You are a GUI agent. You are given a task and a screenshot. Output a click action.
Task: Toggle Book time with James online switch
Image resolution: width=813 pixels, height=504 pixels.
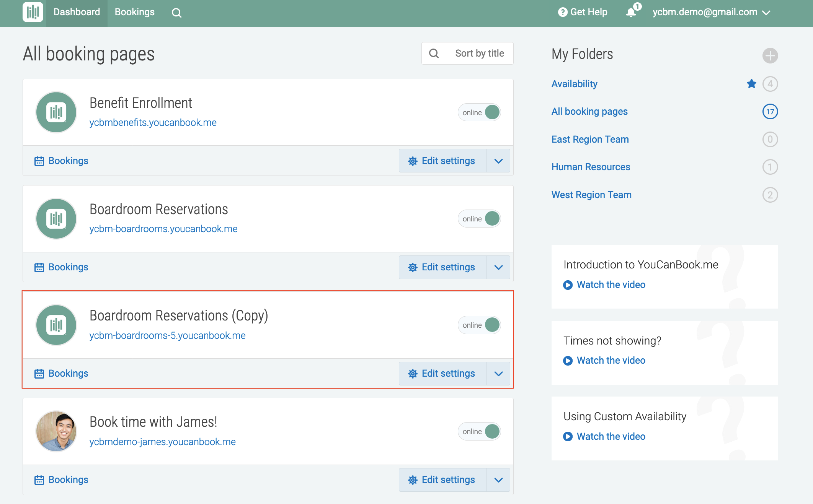(479, 431)
